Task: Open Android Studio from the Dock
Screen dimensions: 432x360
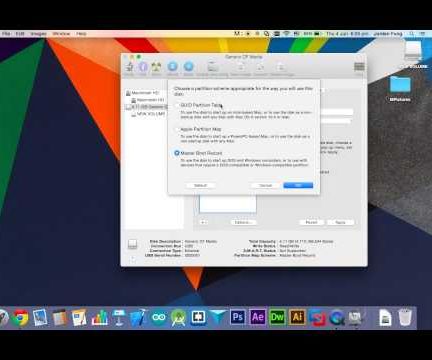Action: tap(178, 318)
